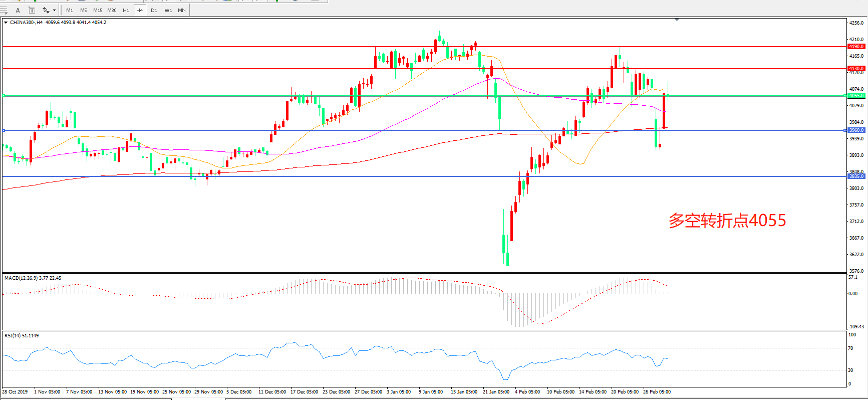This screenshot has width=868, height=400.
Task: Enable the M15 timeframe
Action: pyautogui.click(x=98, y=10)
